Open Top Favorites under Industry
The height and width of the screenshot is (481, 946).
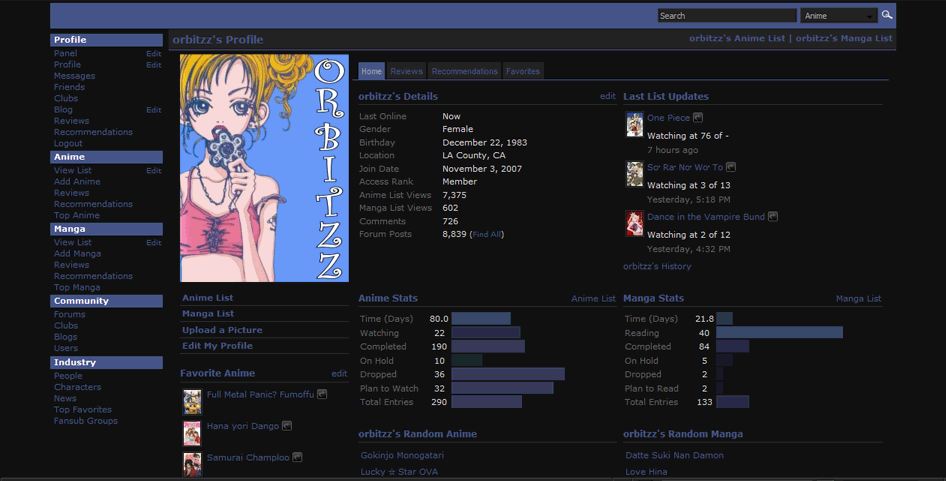83,409
